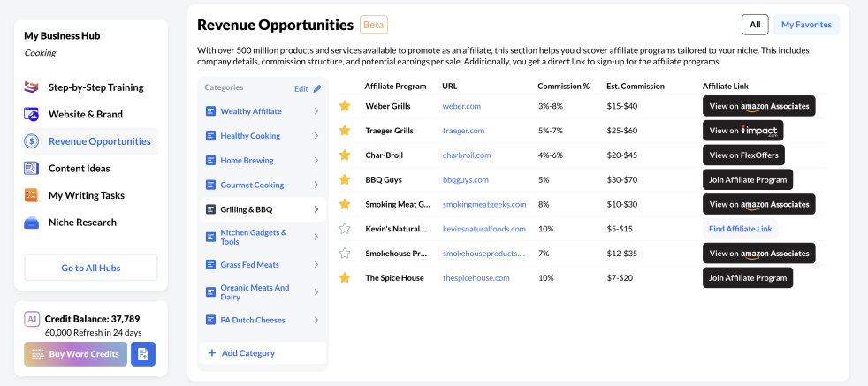
Task: Click the Organic Meats And Dairy list icon
Action: click(210, 292)
